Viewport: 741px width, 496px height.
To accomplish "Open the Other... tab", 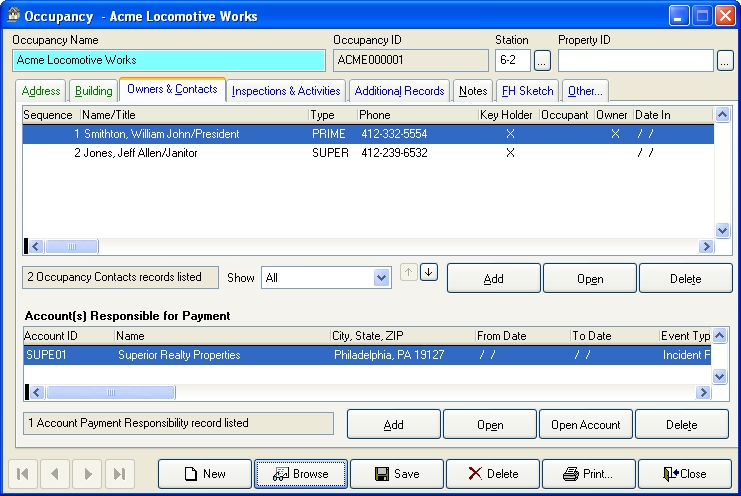I will click(584, 91).
